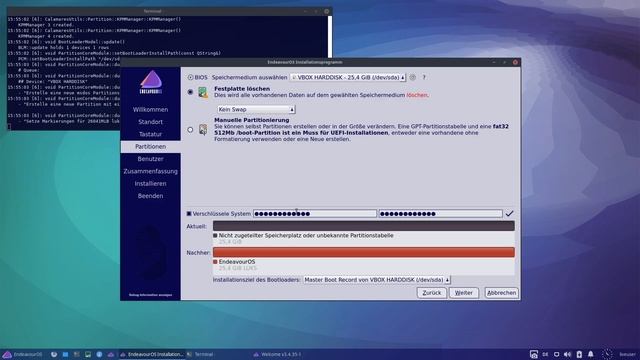Click the grey unallocated space legend square
The height and width of the screenshot is (360, 640).
(215, 236)
